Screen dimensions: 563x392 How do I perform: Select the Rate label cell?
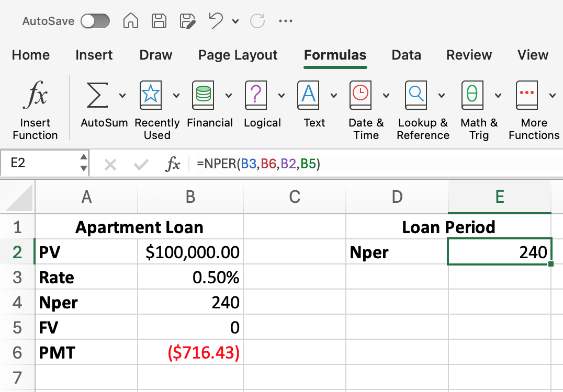coord(86,277)
